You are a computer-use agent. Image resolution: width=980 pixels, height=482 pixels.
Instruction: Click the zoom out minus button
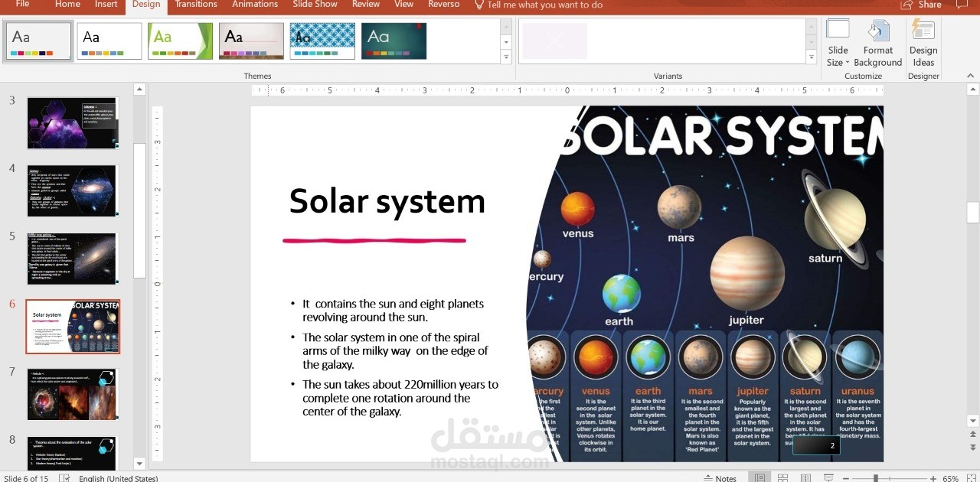point(846,478)
